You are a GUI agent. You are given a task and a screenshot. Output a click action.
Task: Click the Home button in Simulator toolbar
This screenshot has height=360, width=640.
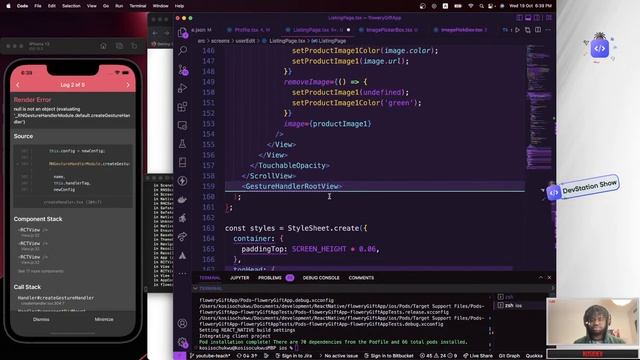tap(103, 46)
